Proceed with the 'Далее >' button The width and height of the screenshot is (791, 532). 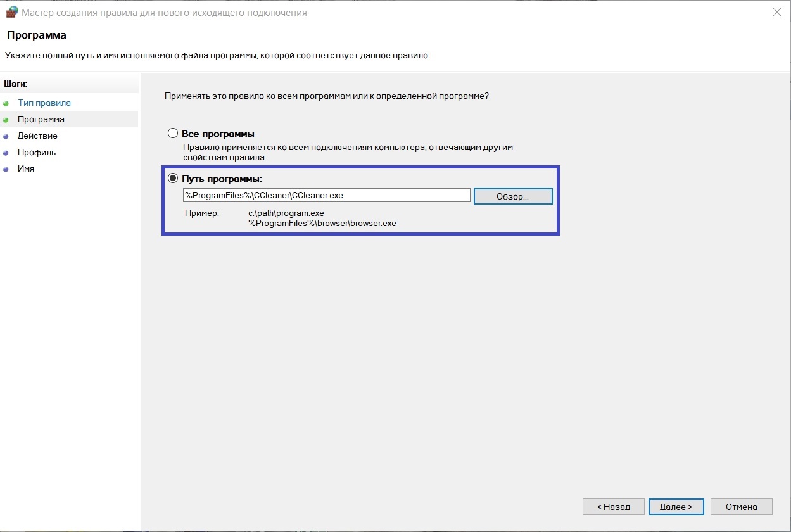(676, 507)
